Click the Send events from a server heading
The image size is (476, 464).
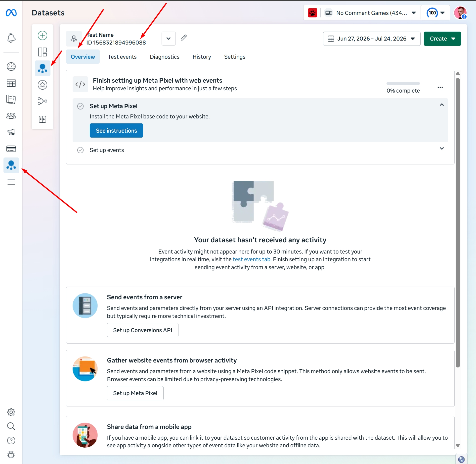(x=144, y=297)
